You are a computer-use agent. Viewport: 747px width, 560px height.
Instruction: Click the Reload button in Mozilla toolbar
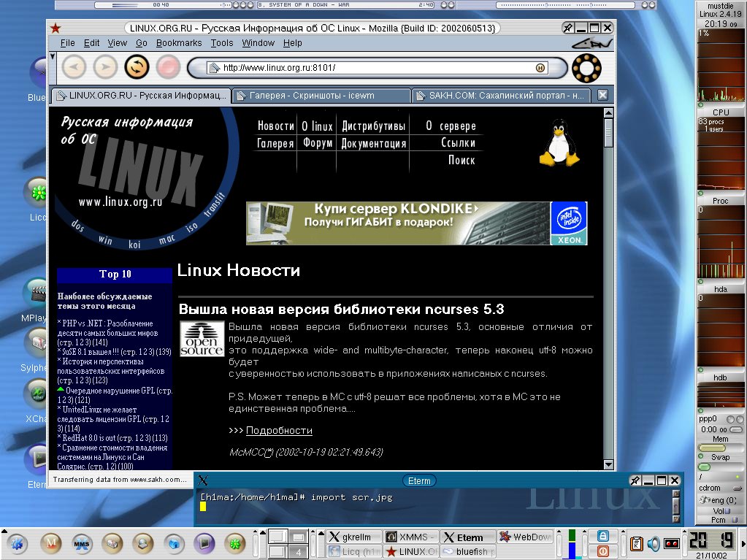[137, 67]
